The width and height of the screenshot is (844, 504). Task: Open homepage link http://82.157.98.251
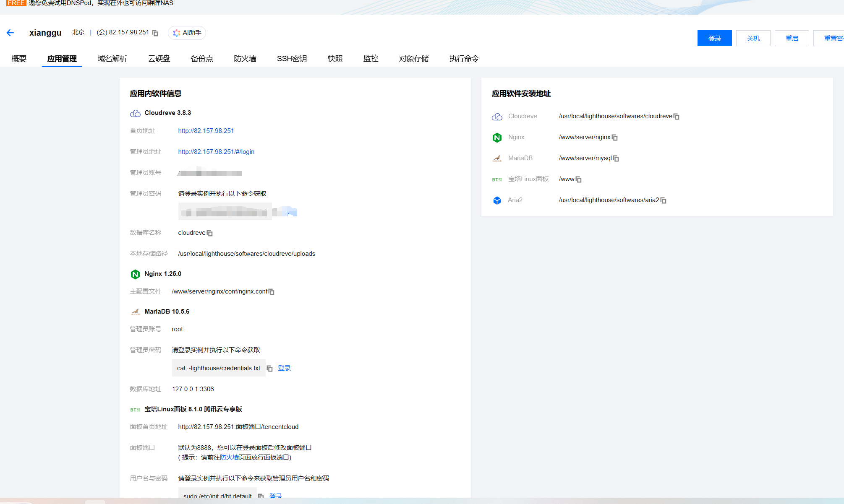click(x=206, y=131)
